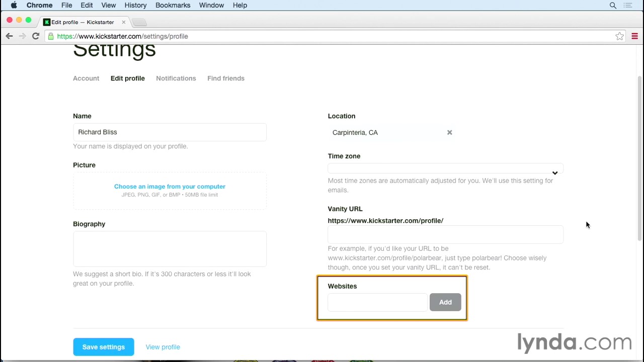Viewport: 644px width, 362px height.
Task: Open the File menu
Action: (66, 5)
